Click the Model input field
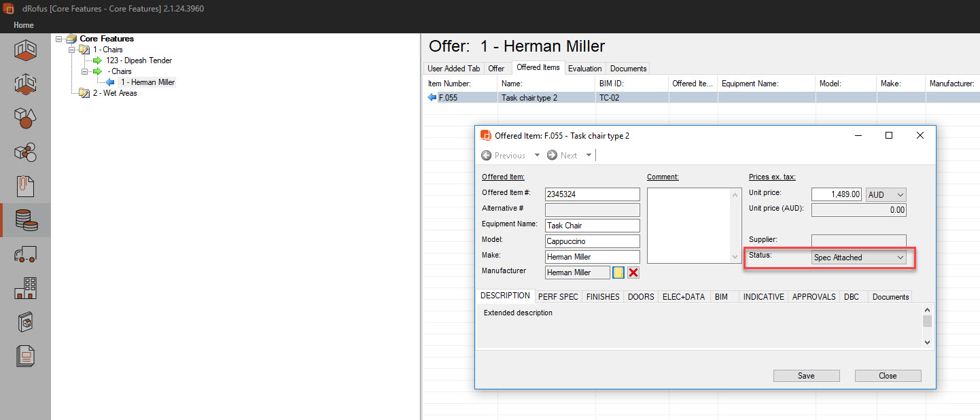 click(592, 241)
